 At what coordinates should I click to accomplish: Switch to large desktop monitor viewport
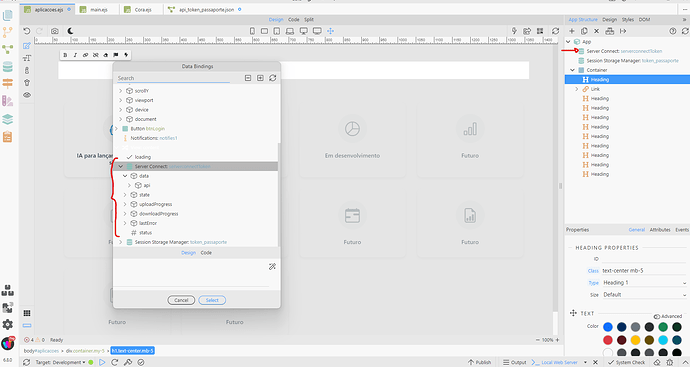[x=317, y=31]
